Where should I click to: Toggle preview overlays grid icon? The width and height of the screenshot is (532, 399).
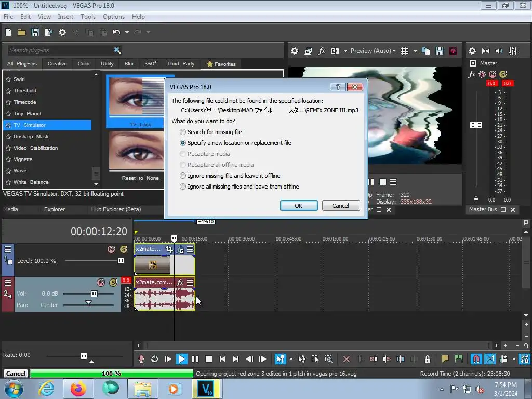point(404,51)
